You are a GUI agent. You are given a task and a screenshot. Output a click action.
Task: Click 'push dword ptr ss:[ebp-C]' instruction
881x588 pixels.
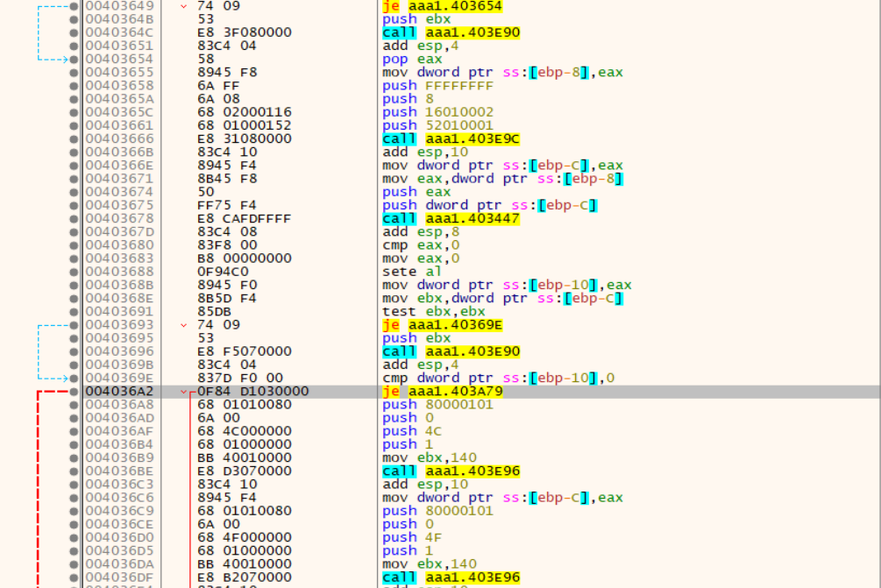point(490,206)
